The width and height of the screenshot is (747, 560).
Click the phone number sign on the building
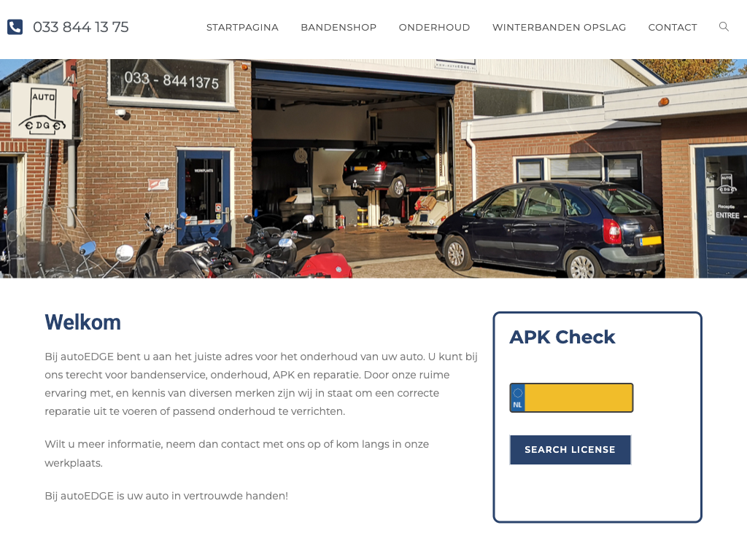click(171, 81)
